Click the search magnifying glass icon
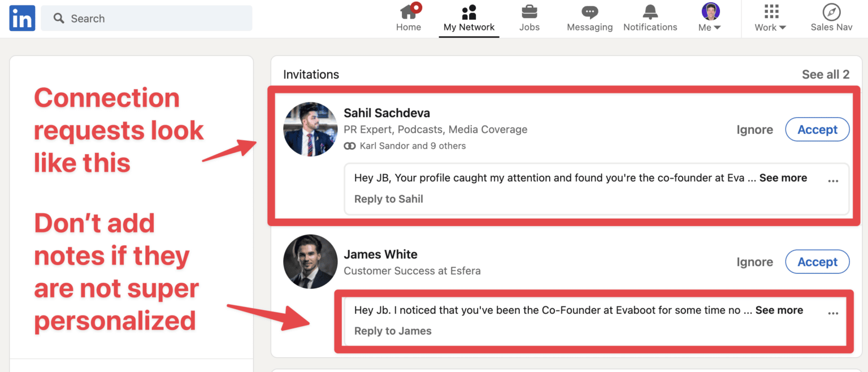This screenshot has height=372, width=868. point(59,18)
